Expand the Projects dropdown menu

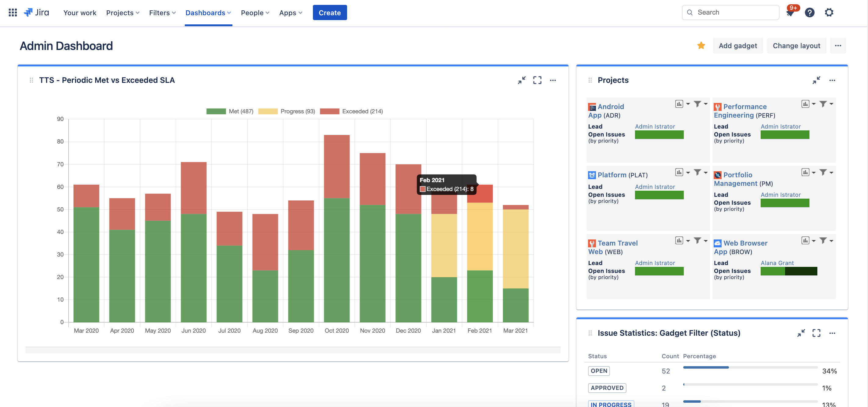coord(123,13)
